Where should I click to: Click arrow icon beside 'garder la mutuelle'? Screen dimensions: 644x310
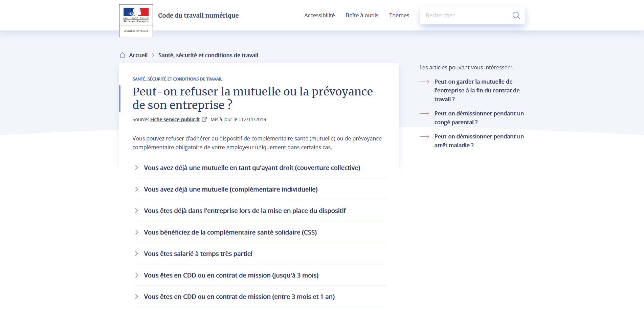coord(424,82)
